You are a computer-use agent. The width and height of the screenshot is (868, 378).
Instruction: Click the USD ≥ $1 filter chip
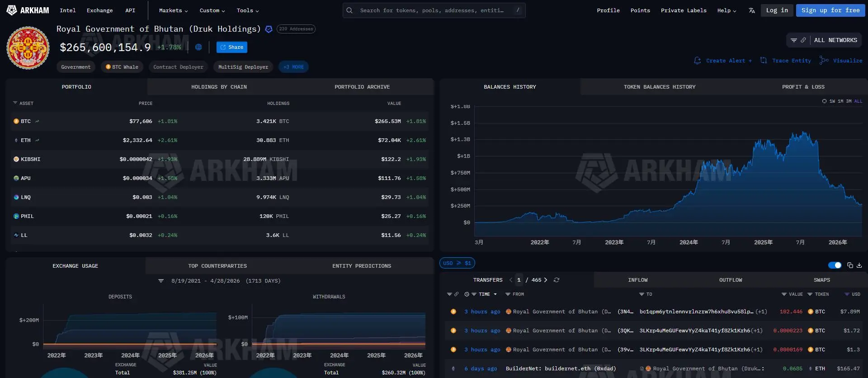pos(457,263)
